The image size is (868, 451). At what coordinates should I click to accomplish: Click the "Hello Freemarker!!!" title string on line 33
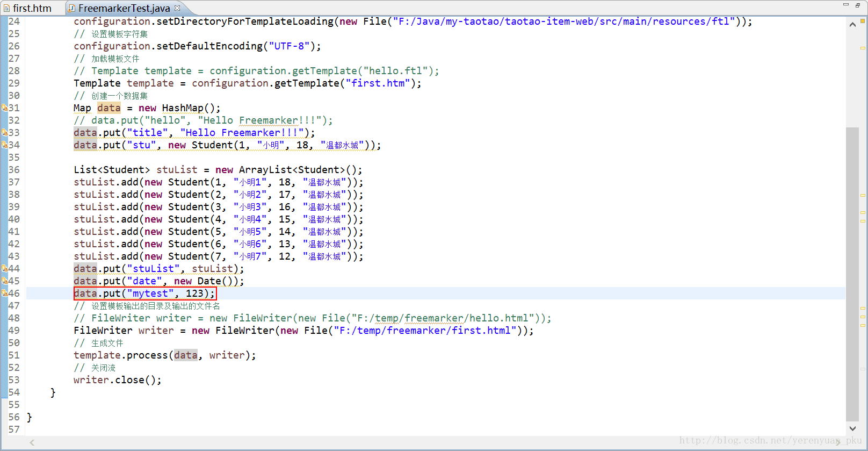click(242, 133)
